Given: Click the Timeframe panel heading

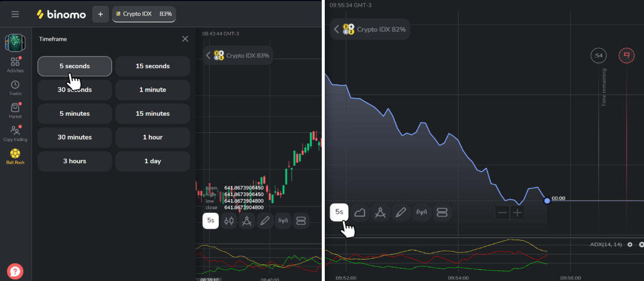Looking at the screenshot, I should [x=53, y=39].
